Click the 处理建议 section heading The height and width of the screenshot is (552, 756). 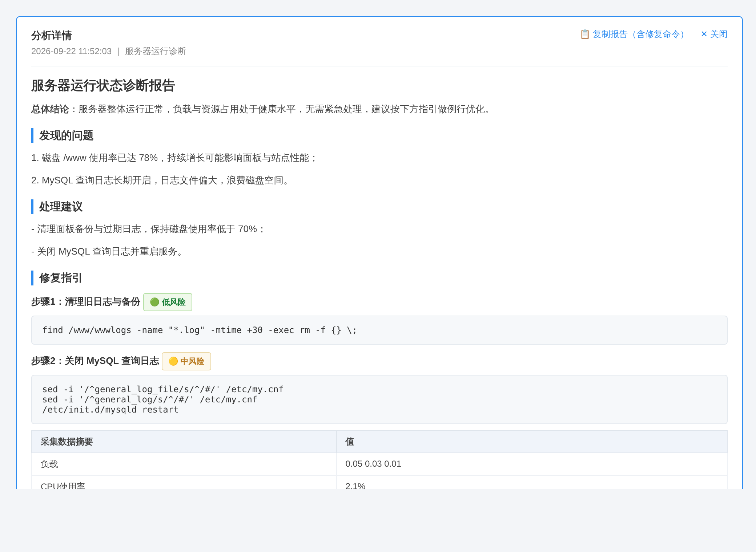pyautogui.click(x=61, y=207)
